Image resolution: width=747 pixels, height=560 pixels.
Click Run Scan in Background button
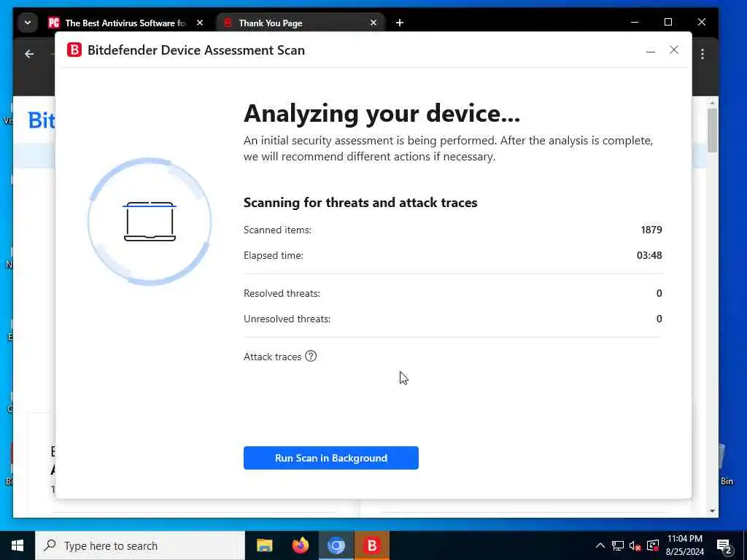pyautogui.click(x=330, y=458)
